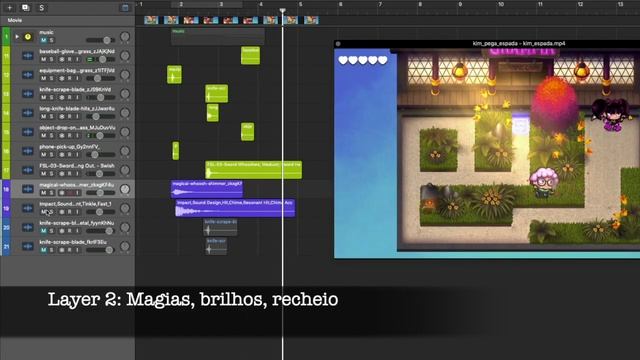Screen dimensions: 640x360
Task: Click the duplicate track icon
Action: [x=25, y=7]
